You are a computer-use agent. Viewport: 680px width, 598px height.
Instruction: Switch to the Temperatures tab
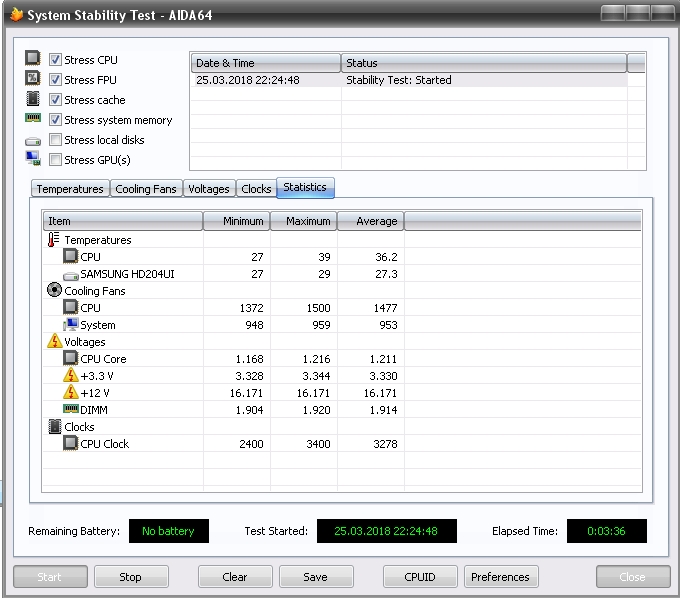[70, 189]
